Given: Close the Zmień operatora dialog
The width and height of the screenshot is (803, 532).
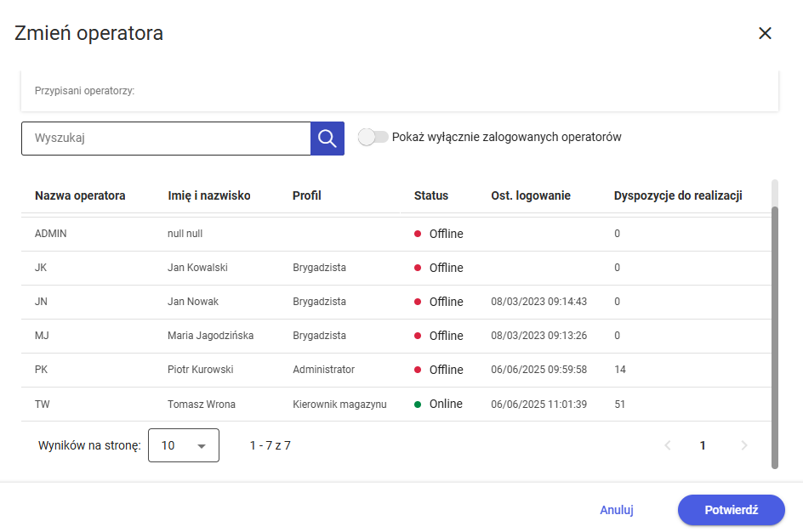Looking at the screenshot, I should [765, 33].
